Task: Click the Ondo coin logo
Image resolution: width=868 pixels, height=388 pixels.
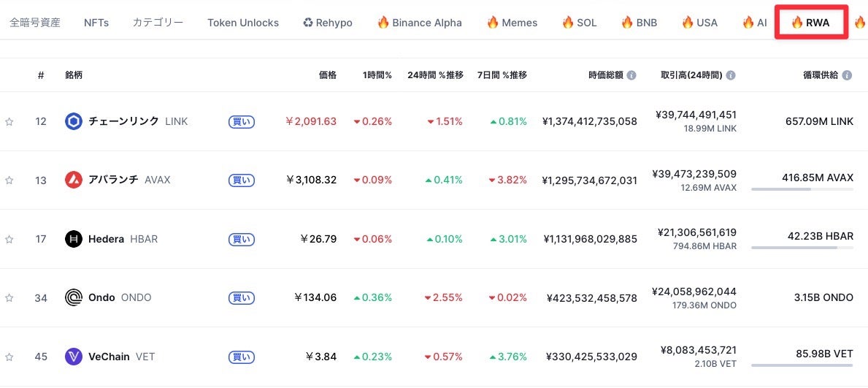Action: [74, 297]
